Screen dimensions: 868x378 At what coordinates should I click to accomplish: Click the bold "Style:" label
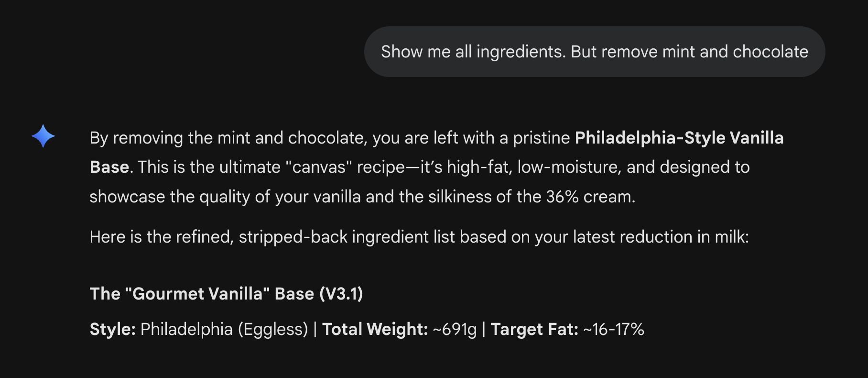pyautogui.click(x=113, y=329)
